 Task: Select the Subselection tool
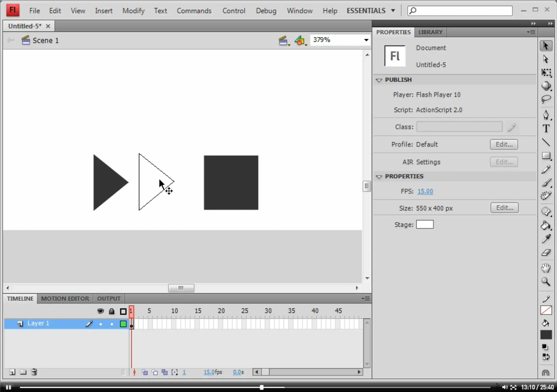coord(546,59)
